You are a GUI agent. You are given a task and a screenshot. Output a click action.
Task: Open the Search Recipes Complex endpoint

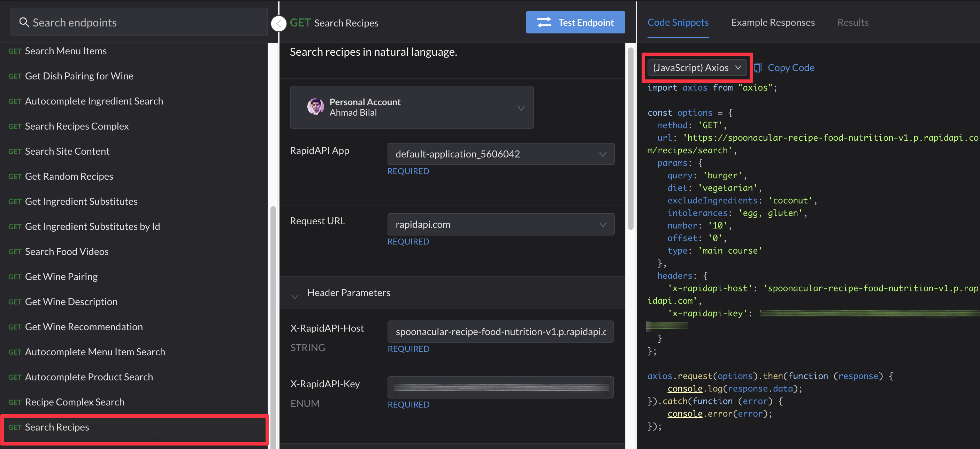point(76,126)
